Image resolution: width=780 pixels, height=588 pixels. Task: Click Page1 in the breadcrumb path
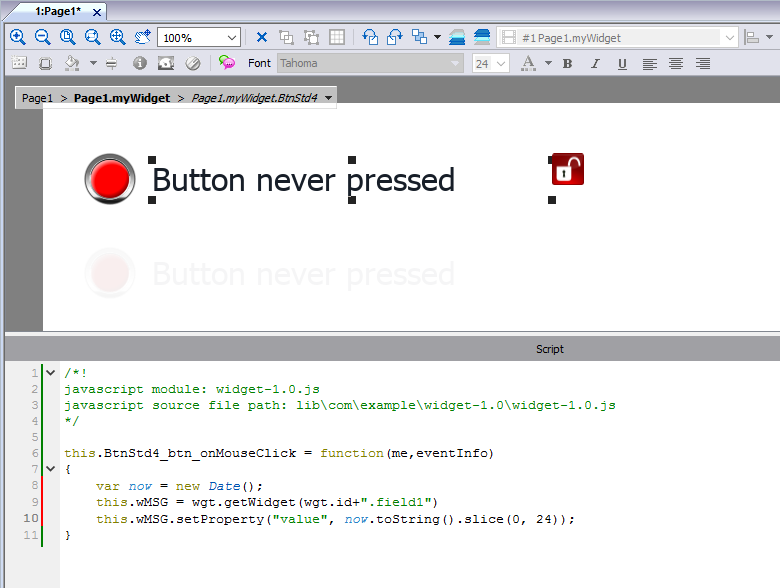coord(37,98)
